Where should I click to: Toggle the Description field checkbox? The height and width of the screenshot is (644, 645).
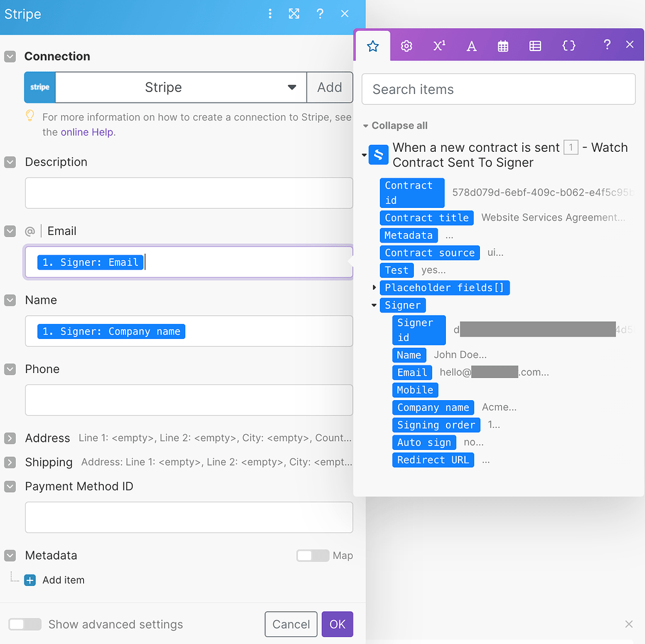click(10, 162)
